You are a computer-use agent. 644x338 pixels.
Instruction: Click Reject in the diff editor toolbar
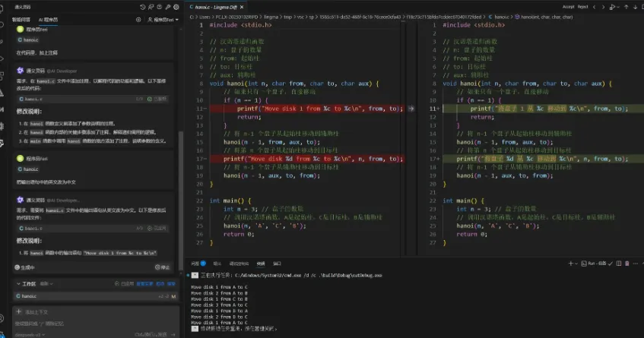[583, 7]
